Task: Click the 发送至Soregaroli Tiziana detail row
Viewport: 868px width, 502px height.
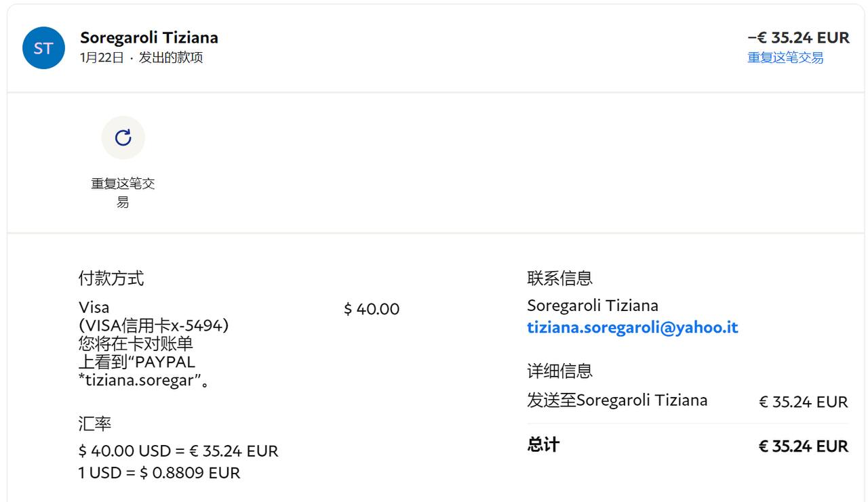Action: [617, 400]
